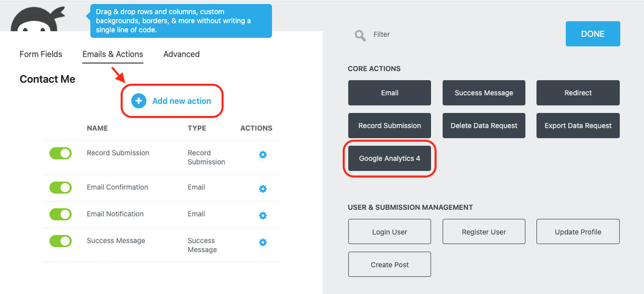The width and height of the screenshot is (644, 294).
Task: Switch to the Form Fields tab
Action: pyautogui.click(x=41, y=54)
